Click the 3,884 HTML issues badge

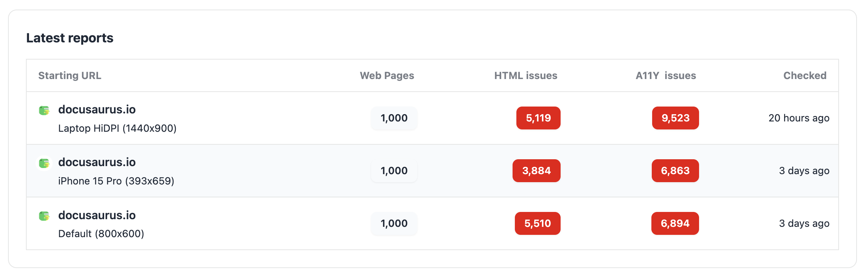point(537,171)
